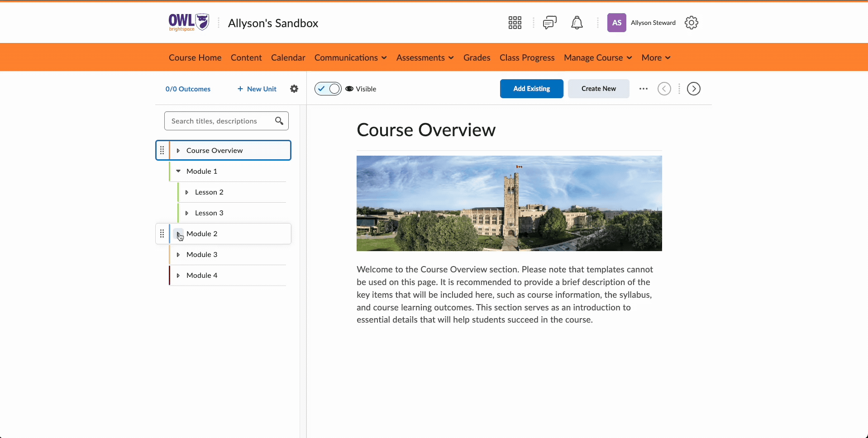868x438 pixels.
Task: Open content settings gear beside New Unit
Action: (x=294, y=89)
